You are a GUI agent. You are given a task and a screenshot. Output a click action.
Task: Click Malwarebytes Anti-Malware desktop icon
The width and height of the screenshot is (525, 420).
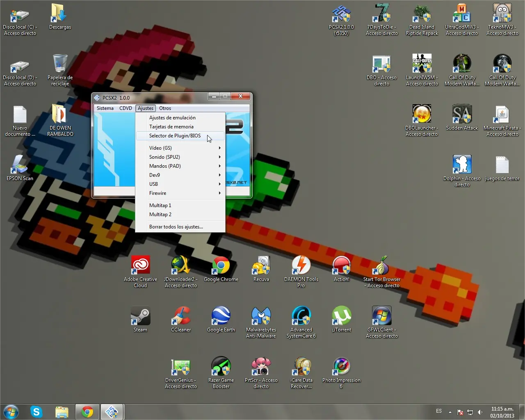coord(261,322)
